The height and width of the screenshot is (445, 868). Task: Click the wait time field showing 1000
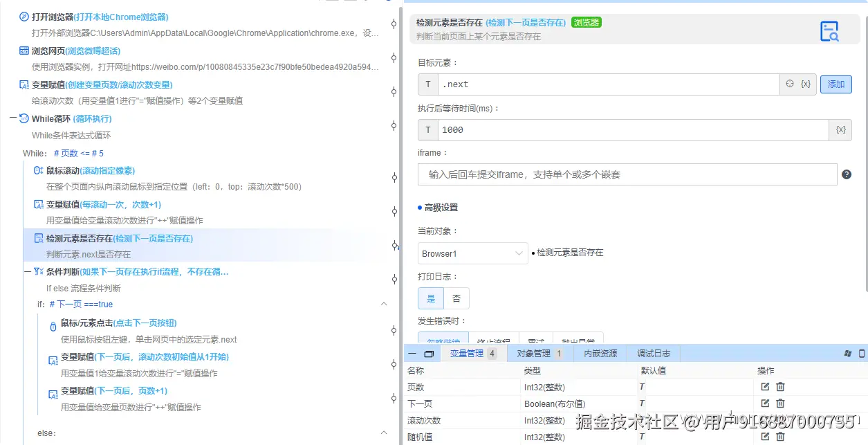point(634,129)
